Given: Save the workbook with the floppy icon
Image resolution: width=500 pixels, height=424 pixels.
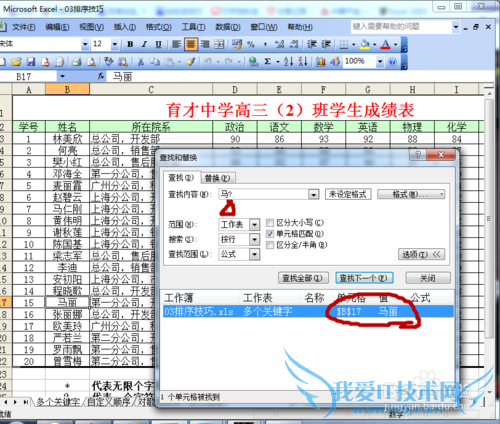Looking at the screenshot, I should coord(31,62).
